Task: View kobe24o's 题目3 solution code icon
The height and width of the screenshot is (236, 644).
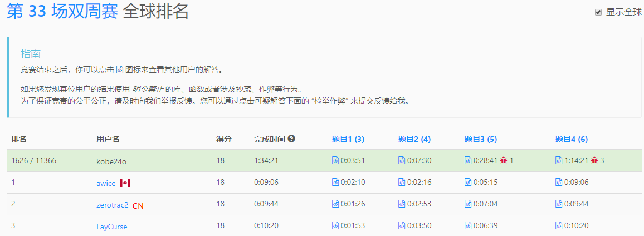Action: 468,160
